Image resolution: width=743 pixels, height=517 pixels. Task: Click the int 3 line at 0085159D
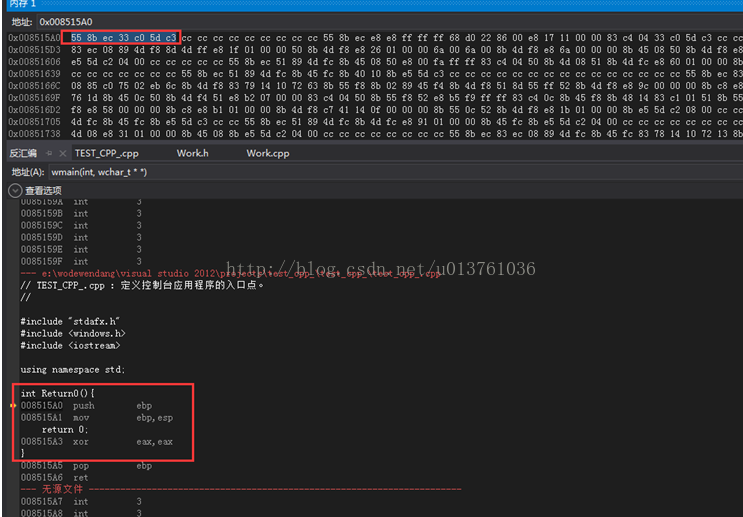coord(81,237)
